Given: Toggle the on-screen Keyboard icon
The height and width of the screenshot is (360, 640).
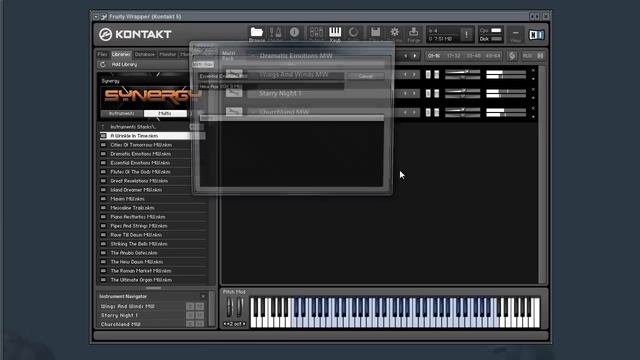Looking at the screenshot, I should 335,32.
